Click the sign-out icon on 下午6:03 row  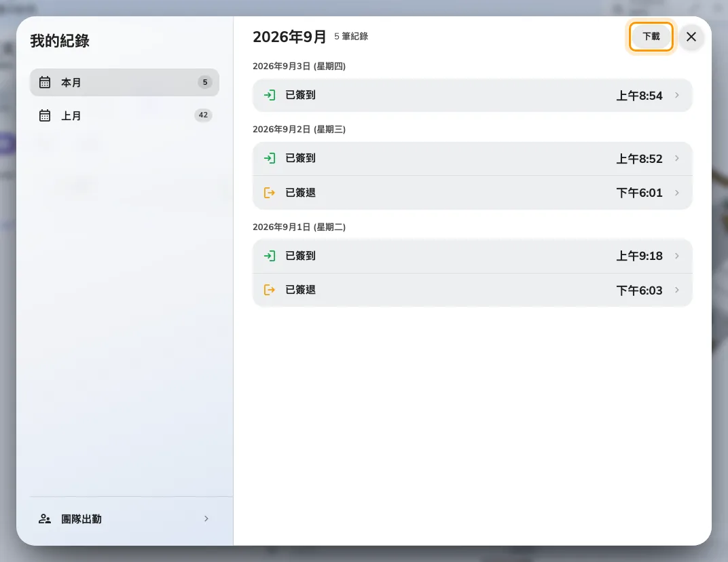[270, 290]
